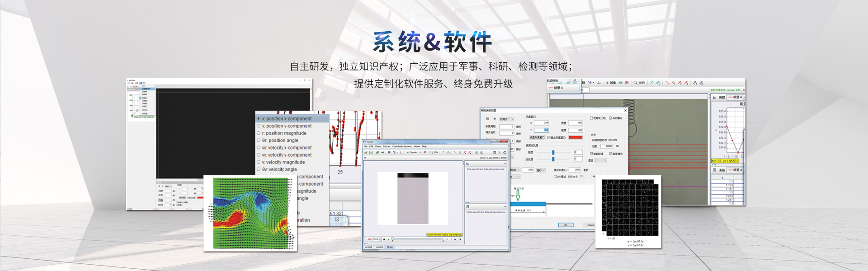Select 'x: position x-component' radio option
The image size is (868, 271).
[x=259, y=119]
